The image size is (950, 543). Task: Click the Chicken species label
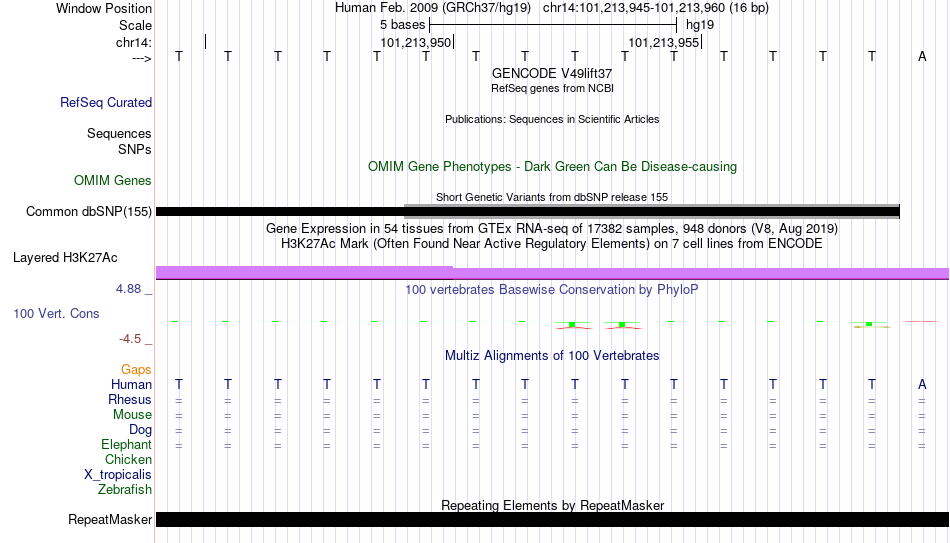(128, 460)
